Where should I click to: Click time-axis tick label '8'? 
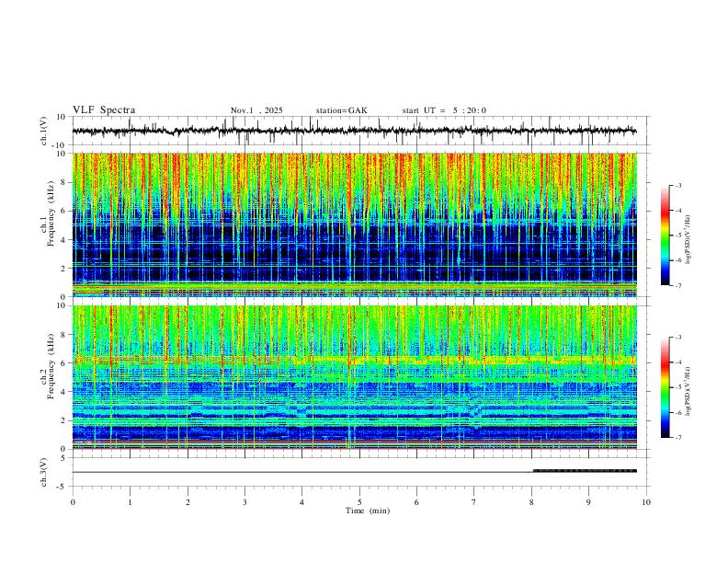click(531, 502)
